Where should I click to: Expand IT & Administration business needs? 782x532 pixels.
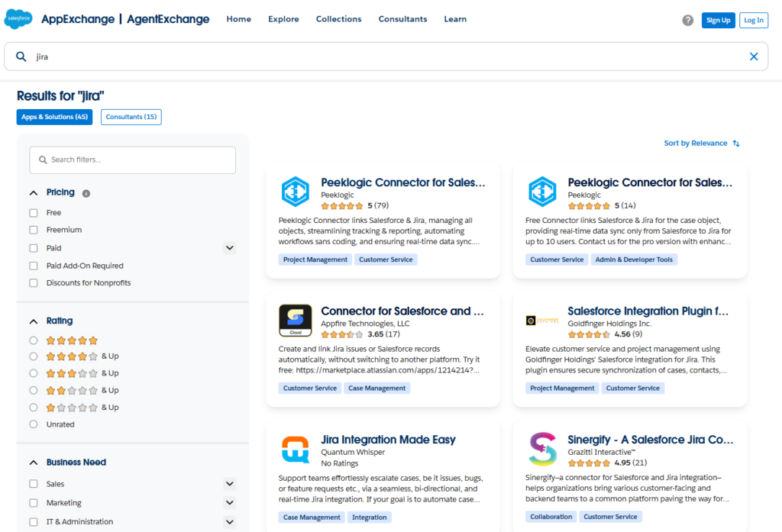(x=230, y=521)
